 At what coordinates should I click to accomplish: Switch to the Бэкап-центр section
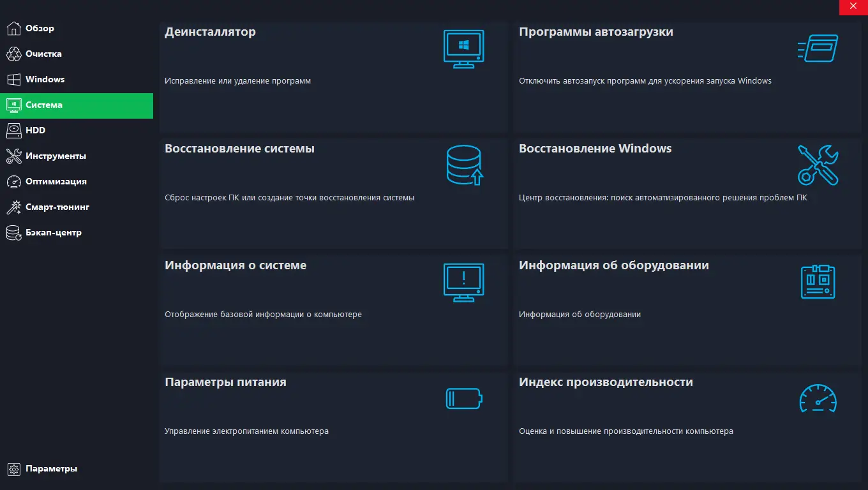tap(77, 233)
